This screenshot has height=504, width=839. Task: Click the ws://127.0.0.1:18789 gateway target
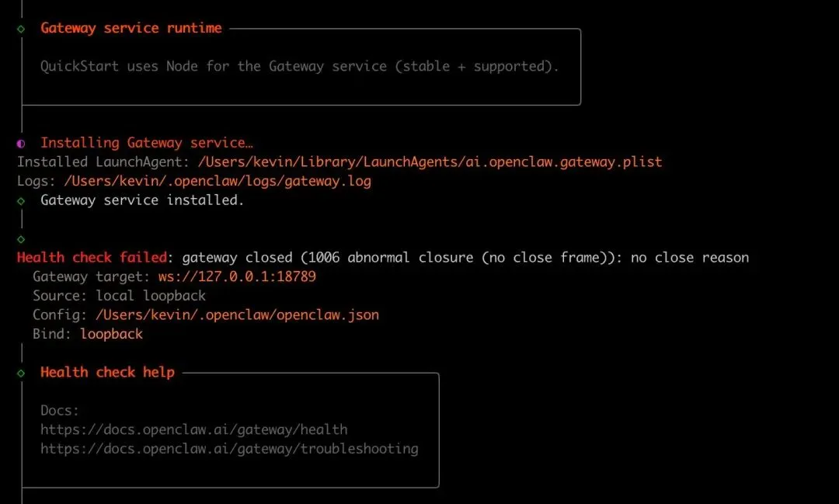coord(237,277)
